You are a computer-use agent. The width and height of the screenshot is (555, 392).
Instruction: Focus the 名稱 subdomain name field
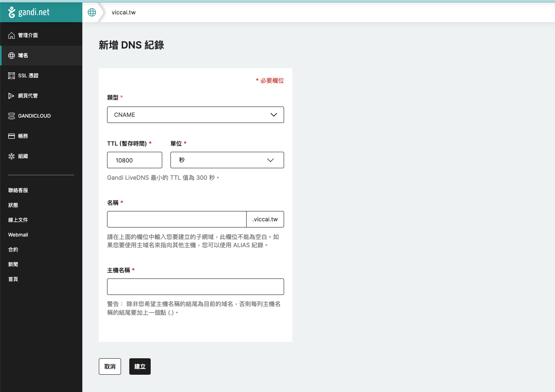(x=177, y=219)
